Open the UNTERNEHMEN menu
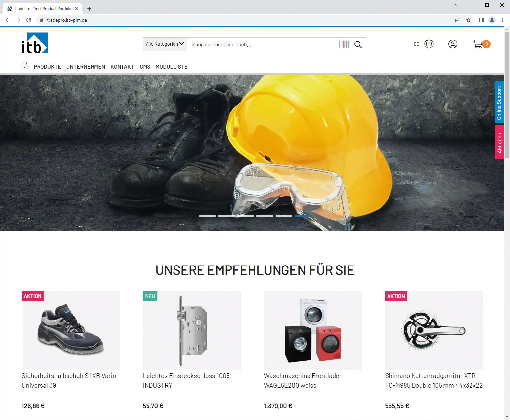This screenshot has width=510, height=420. coord(86,67)
